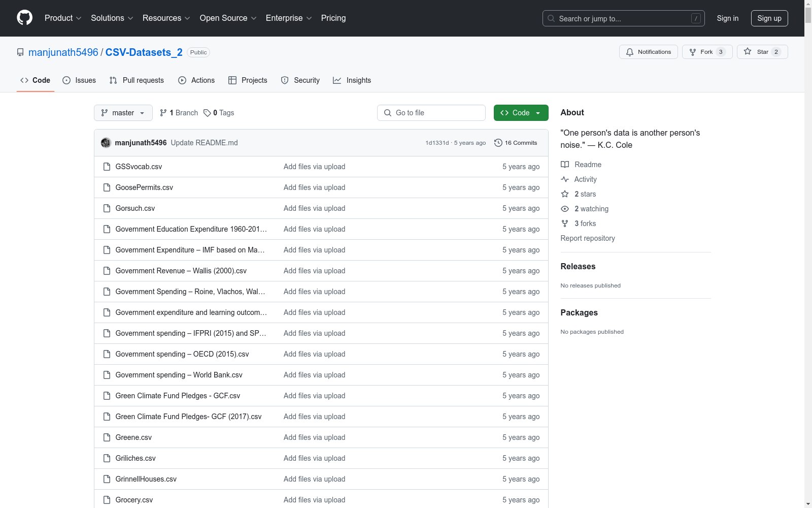
Task: Click the file icon for Gorsuch.csv
Action: (x=107, y=208)
